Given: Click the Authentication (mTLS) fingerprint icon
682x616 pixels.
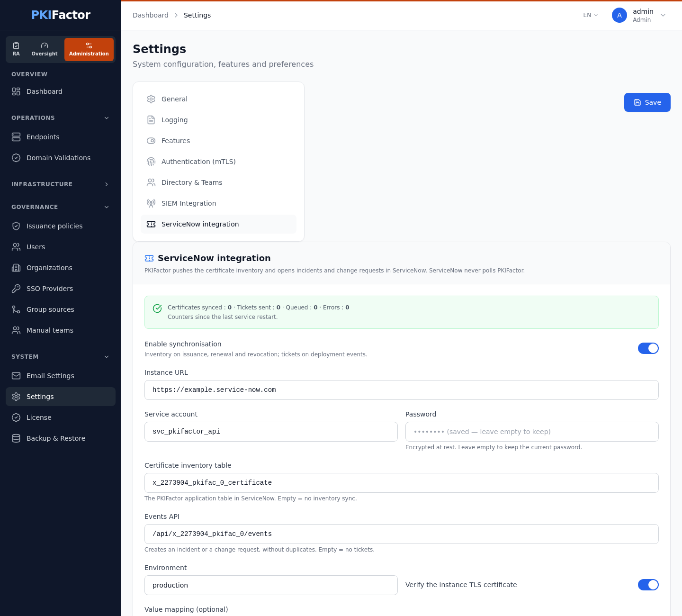Looking at the screenshot, I should (151, 162).
